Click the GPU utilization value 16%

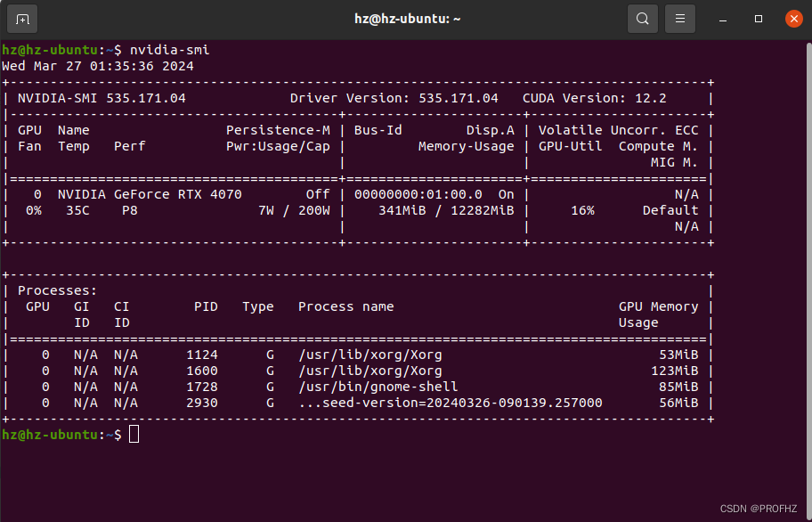point(582,211)
